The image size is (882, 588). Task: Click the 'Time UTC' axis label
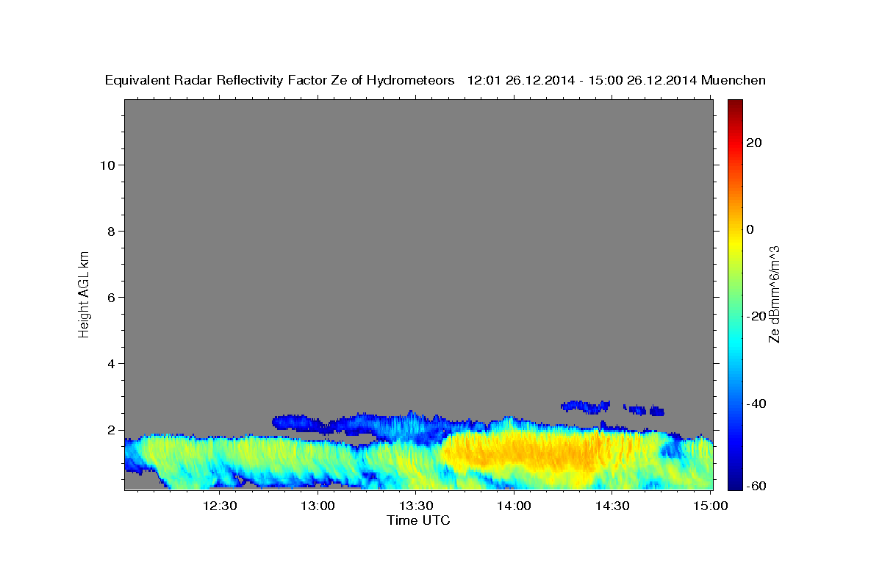[418, 520]
